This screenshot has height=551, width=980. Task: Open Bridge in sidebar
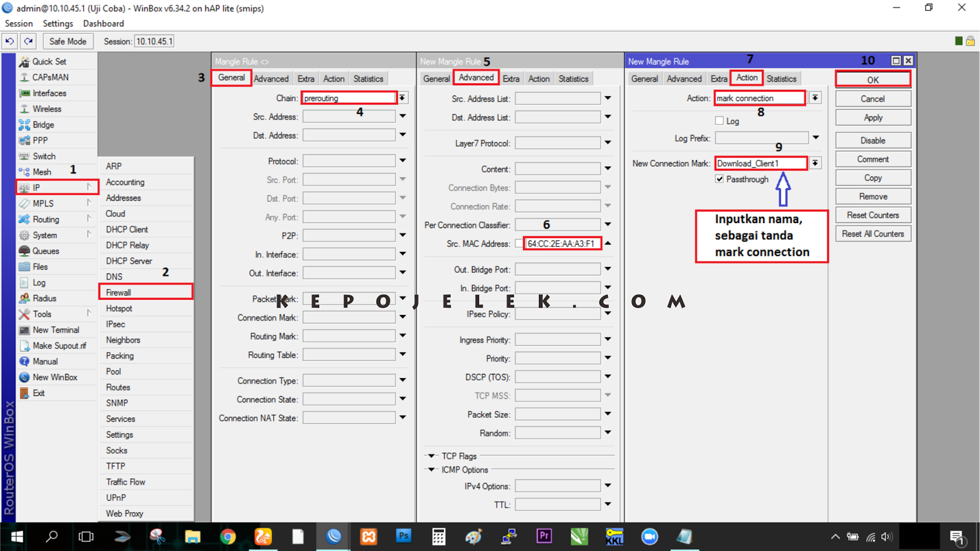(43, 124)
